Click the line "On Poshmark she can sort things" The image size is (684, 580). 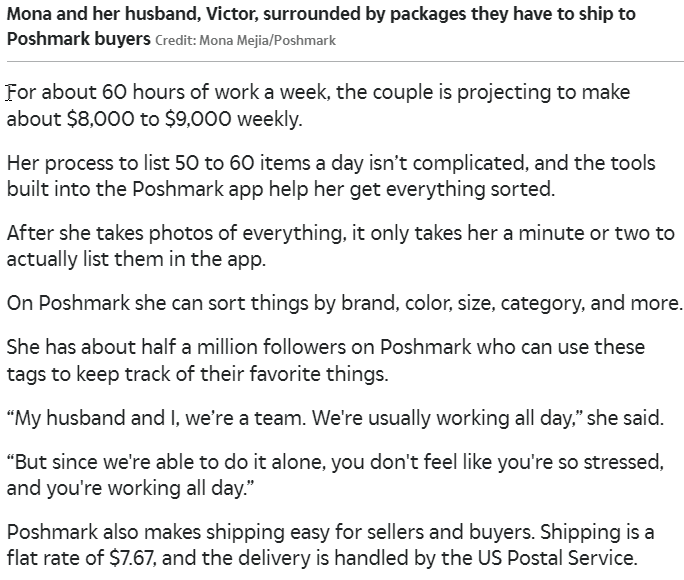pyautogui.click(x=344, y=303)
